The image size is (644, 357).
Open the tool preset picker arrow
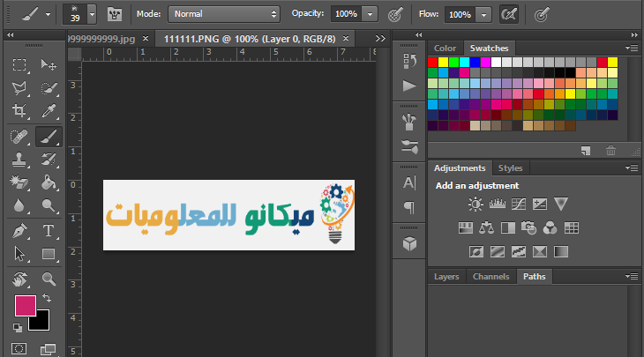pyautogui.click(x=48, y=14)
